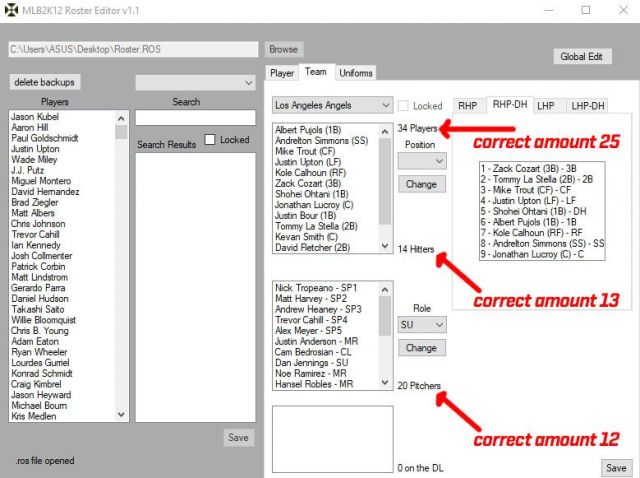Screen dimensions: 640x478
Task: Select lineup slot 1 - Zack Cozart
Action: 542,169
